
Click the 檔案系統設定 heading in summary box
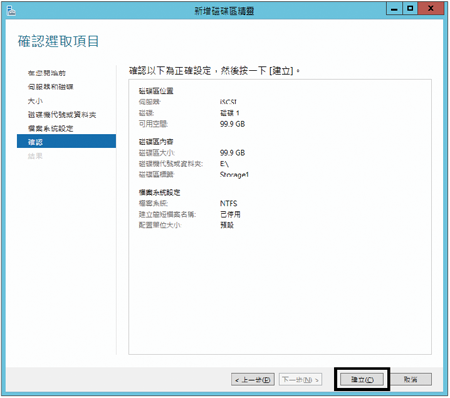point(160,192)
